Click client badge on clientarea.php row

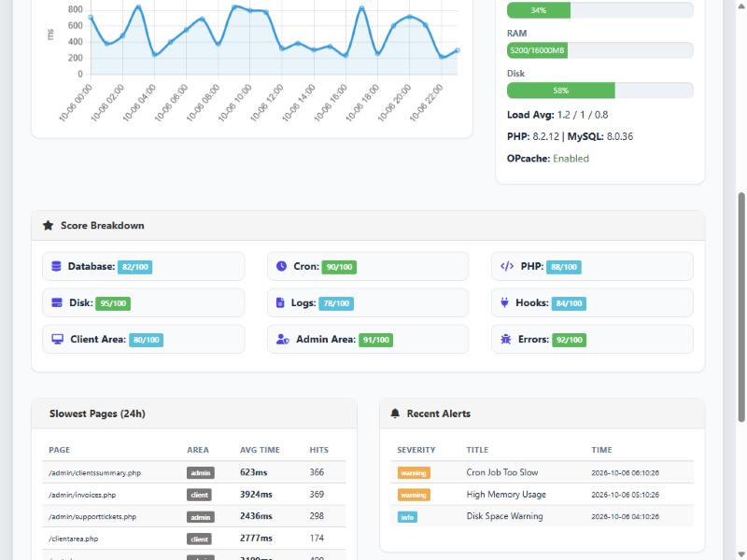coord(199,539)
